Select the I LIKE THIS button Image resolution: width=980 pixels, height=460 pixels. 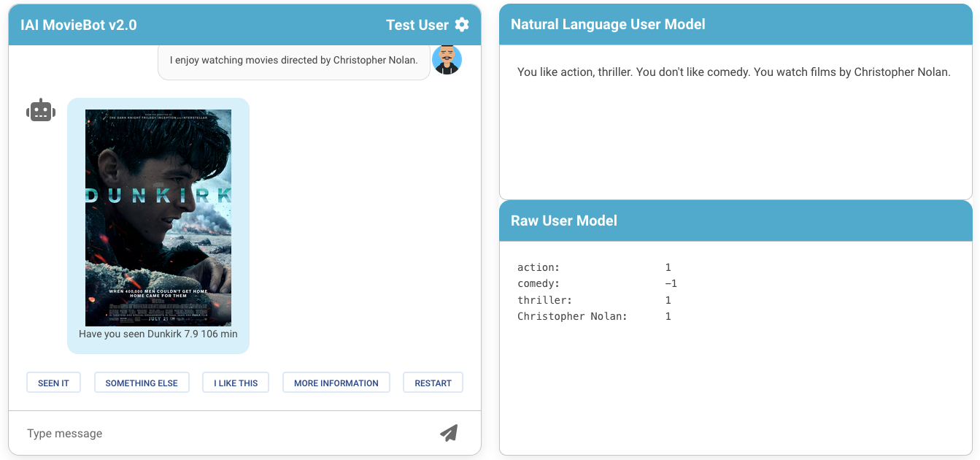click(236, 383)
